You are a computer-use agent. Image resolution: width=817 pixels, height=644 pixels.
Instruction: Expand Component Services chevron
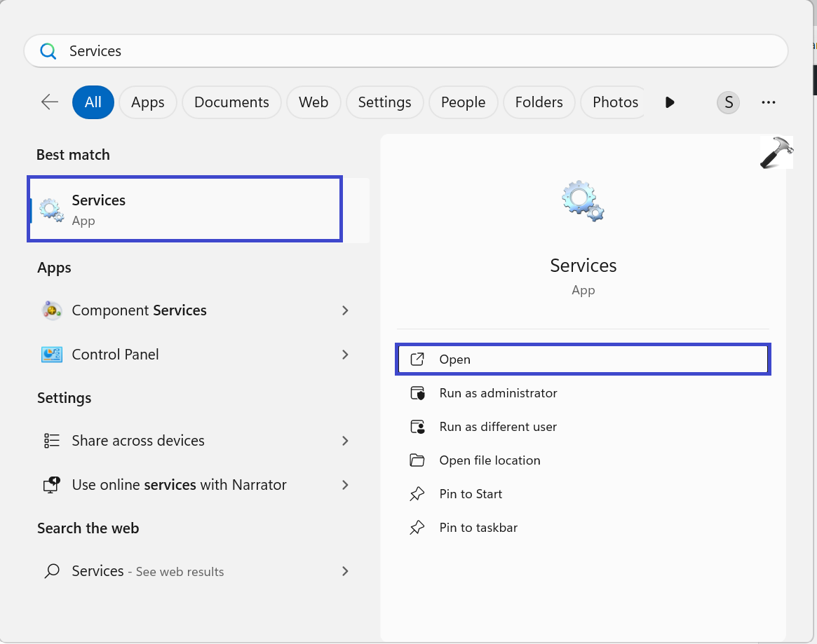click(x=344, y=310)
